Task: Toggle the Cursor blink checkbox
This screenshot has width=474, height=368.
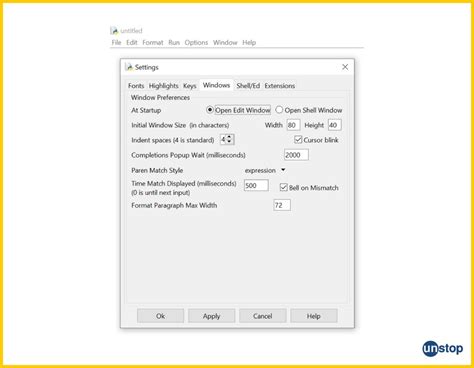Action: [298, 140]
